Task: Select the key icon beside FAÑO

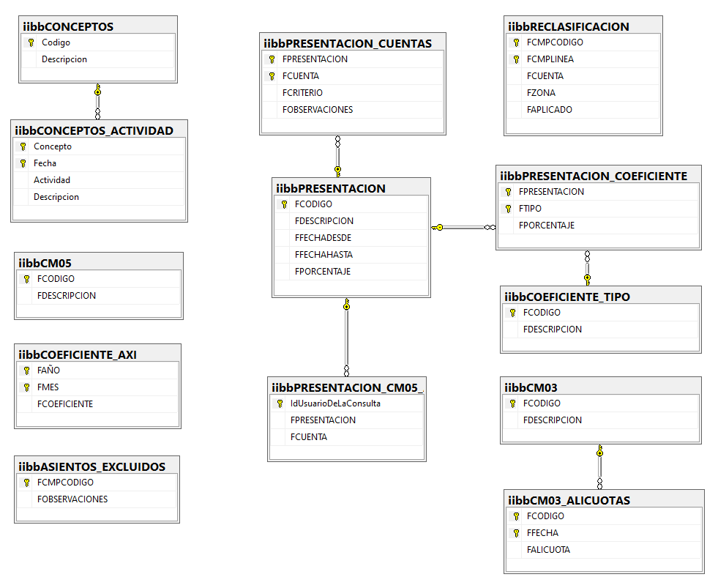Action: pos(26,371)
